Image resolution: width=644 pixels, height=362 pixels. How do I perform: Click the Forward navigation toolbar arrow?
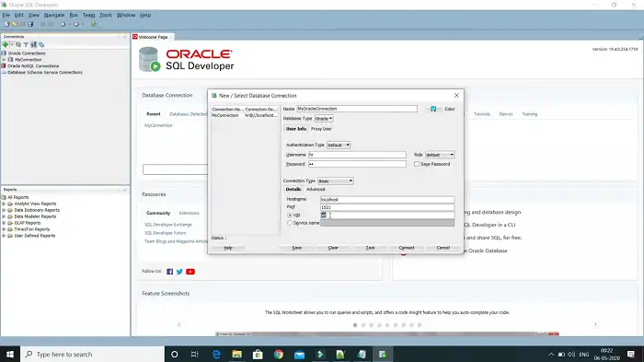pos(76,24)
